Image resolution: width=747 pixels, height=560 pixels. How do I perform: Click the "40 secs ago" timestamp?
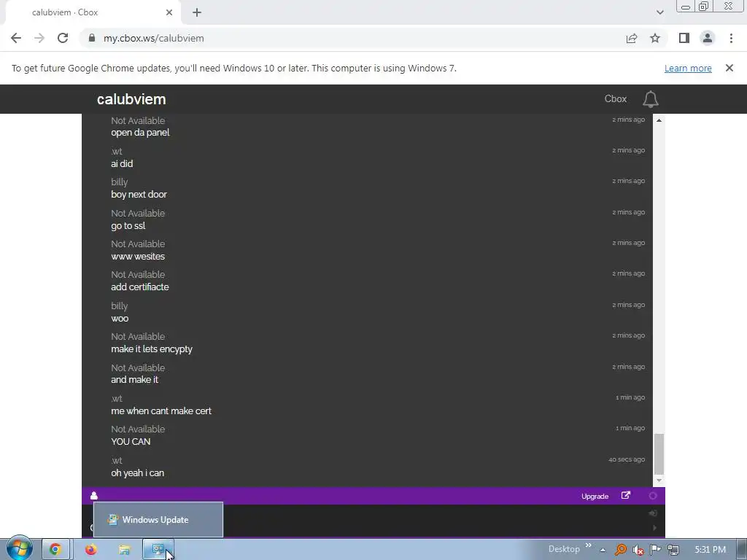[x=627, y=459]
